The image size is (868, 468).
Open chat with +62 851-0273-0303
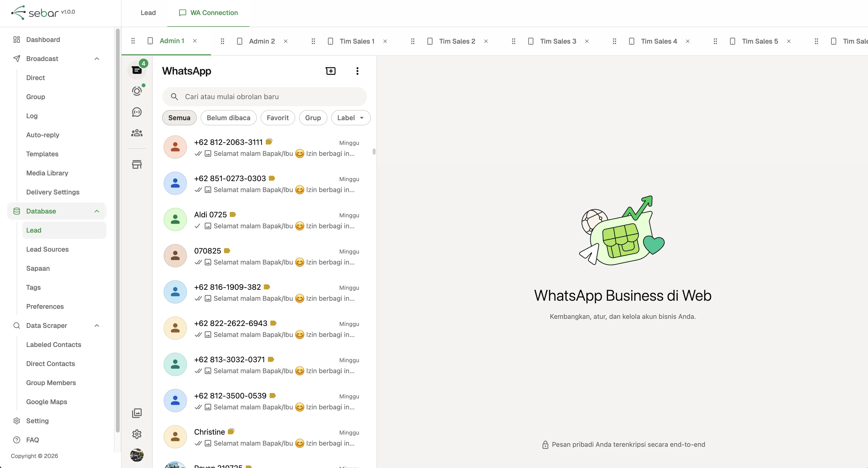pyautogui.click(x=264, y=183)
